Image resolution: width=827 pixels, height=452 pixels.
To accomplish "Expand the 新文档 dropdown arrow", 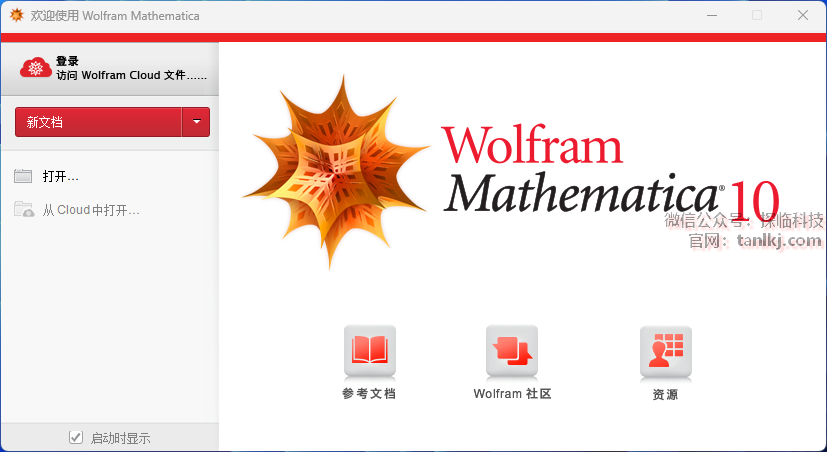I will [x=196, y=122].
